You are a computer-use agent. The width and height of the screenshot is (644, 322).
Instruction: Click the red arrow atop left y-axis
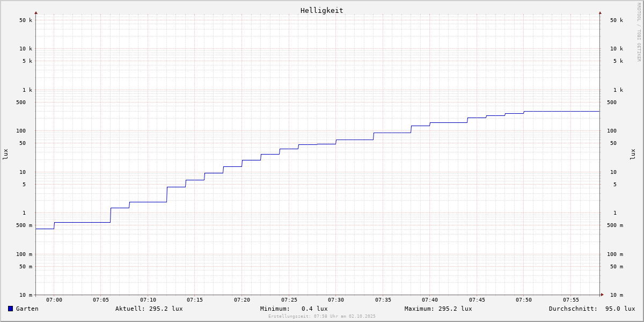(36, 12)
